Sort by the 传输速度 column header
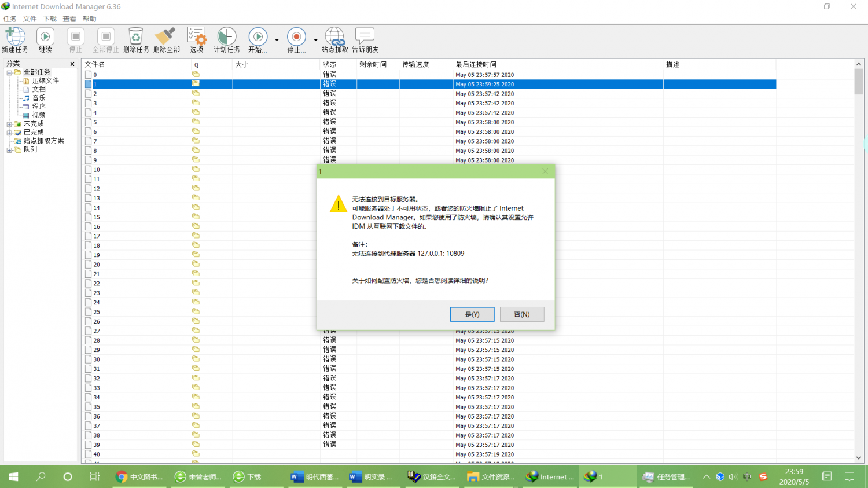The width and height of the screenshot is (868, 488). coord(426,64)
